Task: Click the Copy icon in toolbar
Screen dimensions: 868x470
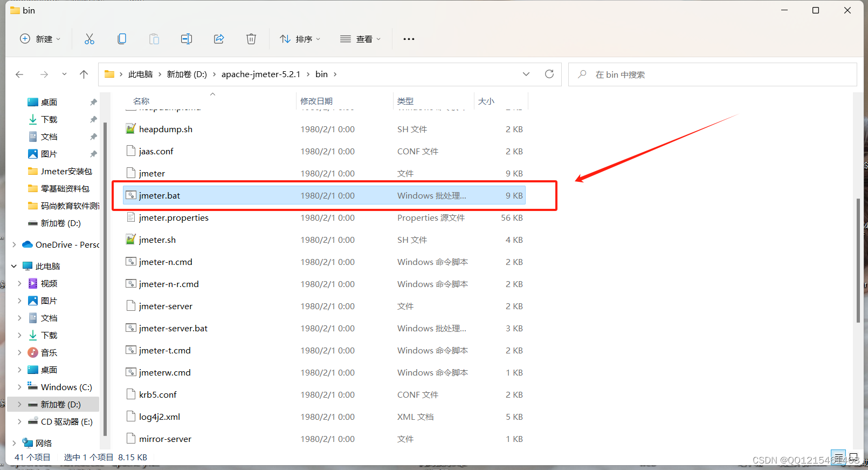Action: [122, 39]
